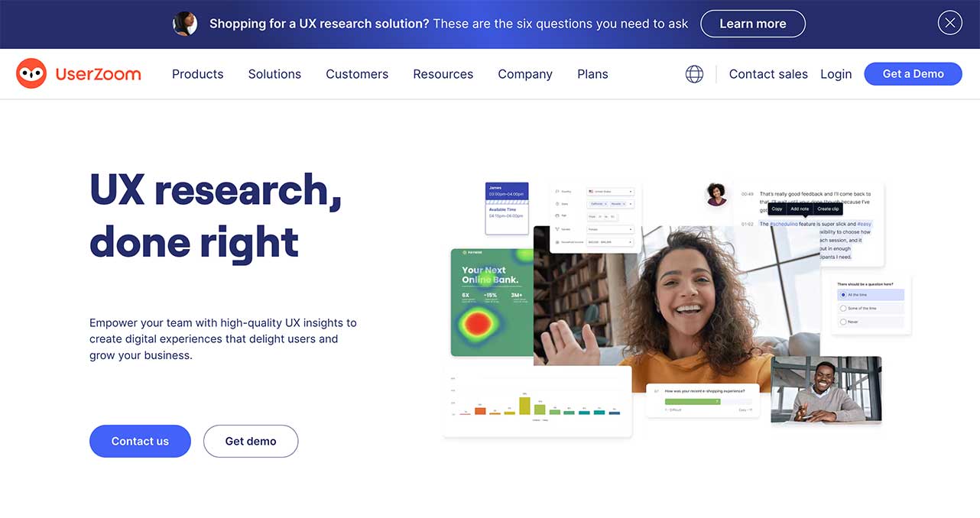The width and height of the screenshot is (980, 518).
Task: Click Learn more in the banner
Action: tap(753, 24)
